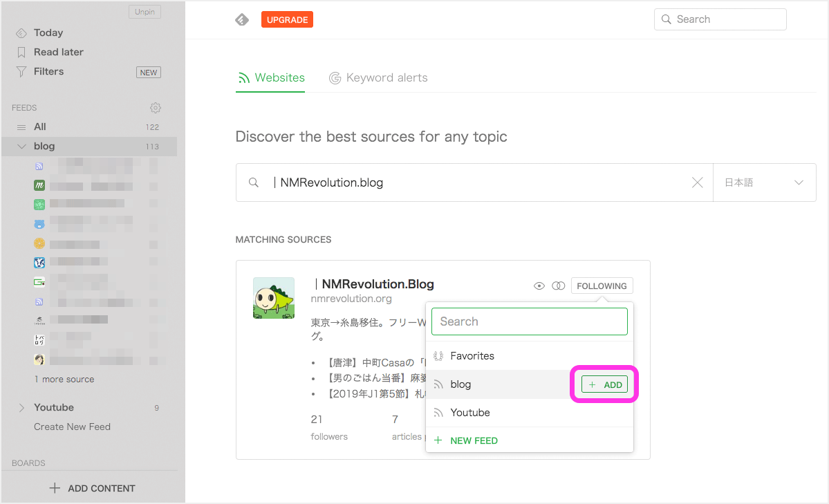Click ADD button for blog feed
829x504 pixels.
click(x=604, y=384)
